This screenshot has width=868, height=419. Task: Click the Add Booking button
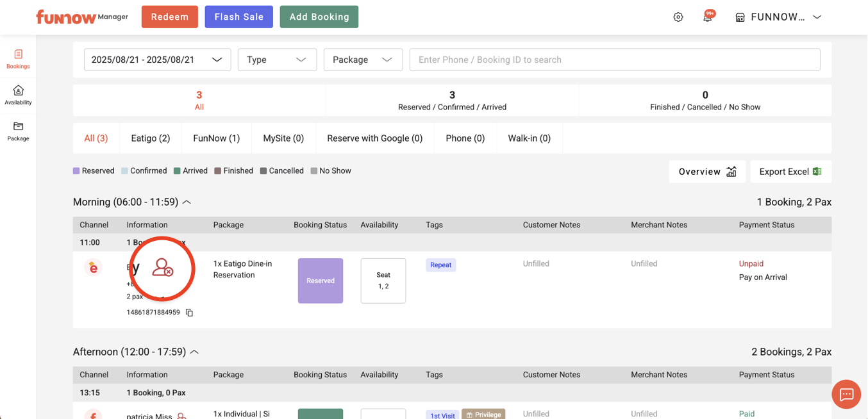tap(319, 17)
